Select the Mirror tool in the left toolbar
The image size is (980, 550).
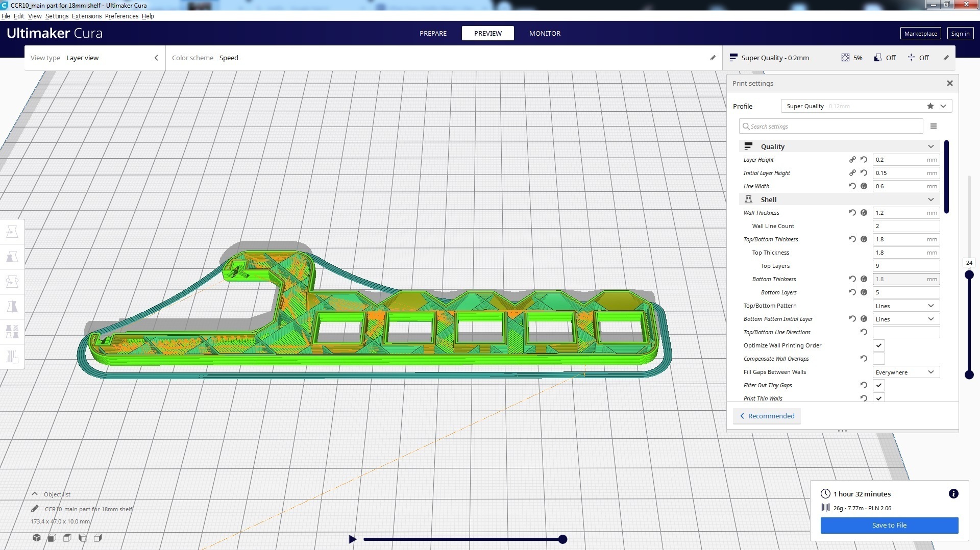(12, 306)
